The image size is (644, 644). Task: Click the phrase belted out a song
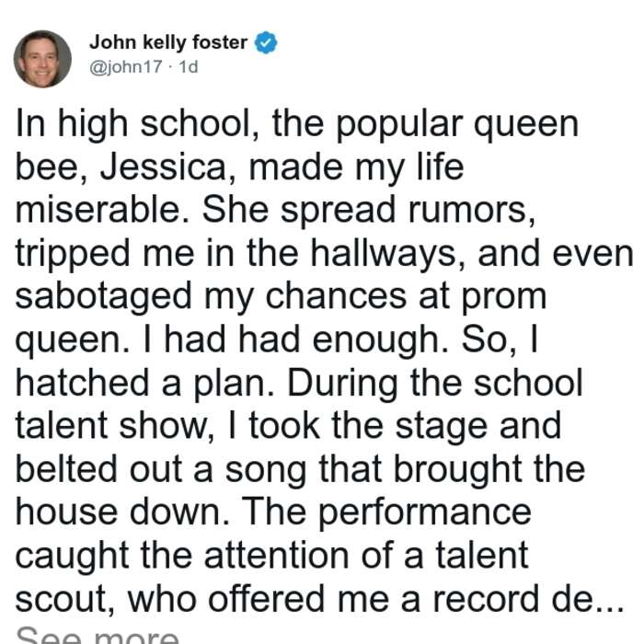(161, 470)
